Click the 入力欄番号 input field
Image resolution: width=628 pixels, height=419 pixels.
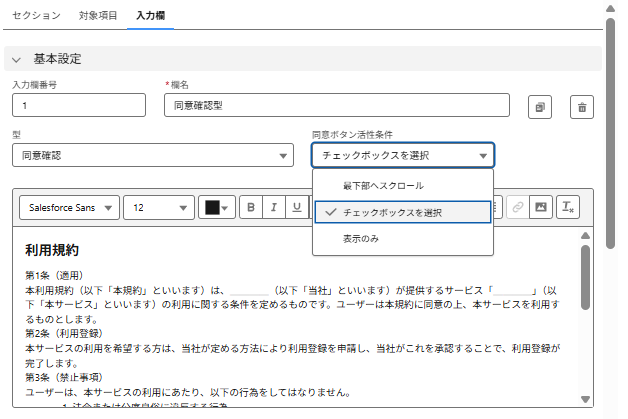coord(79,105)
